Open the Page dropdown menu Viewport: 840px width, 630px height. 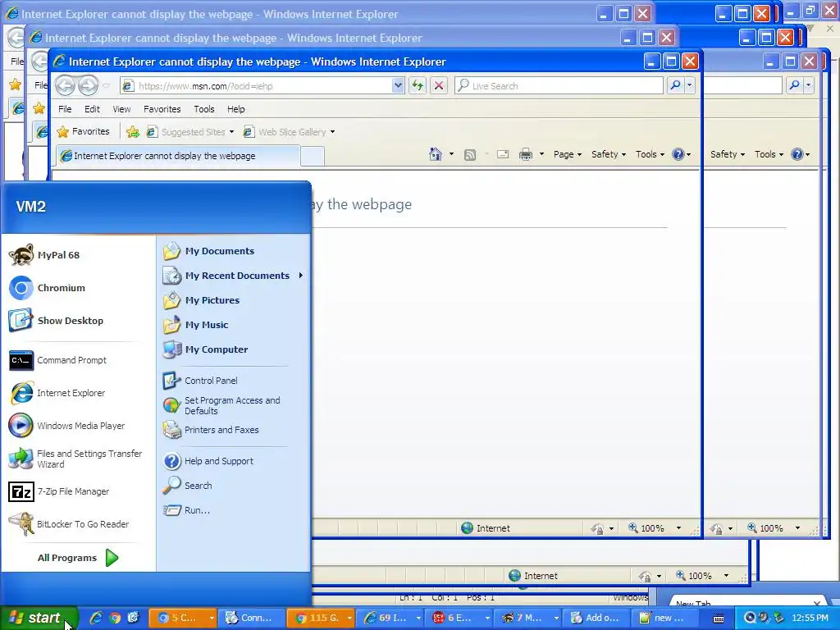pyautogui.click(x=568, y=154)
